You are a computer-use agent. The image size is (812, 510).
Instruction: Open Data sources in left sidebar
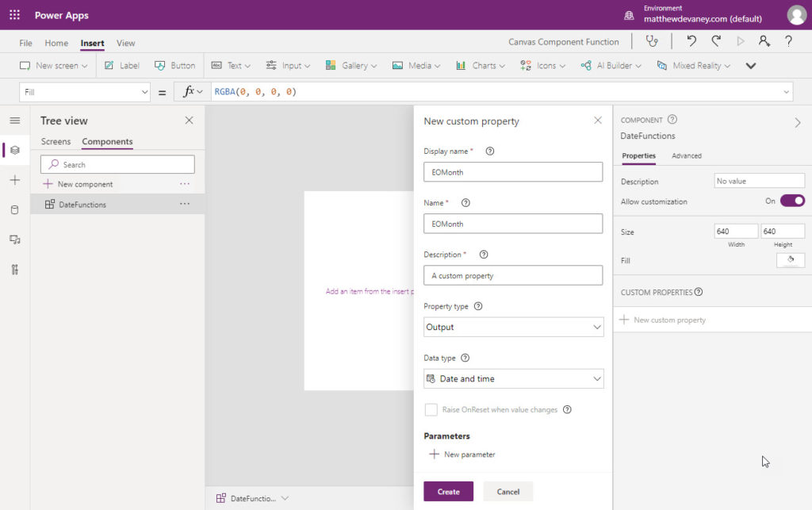(14, 209)
